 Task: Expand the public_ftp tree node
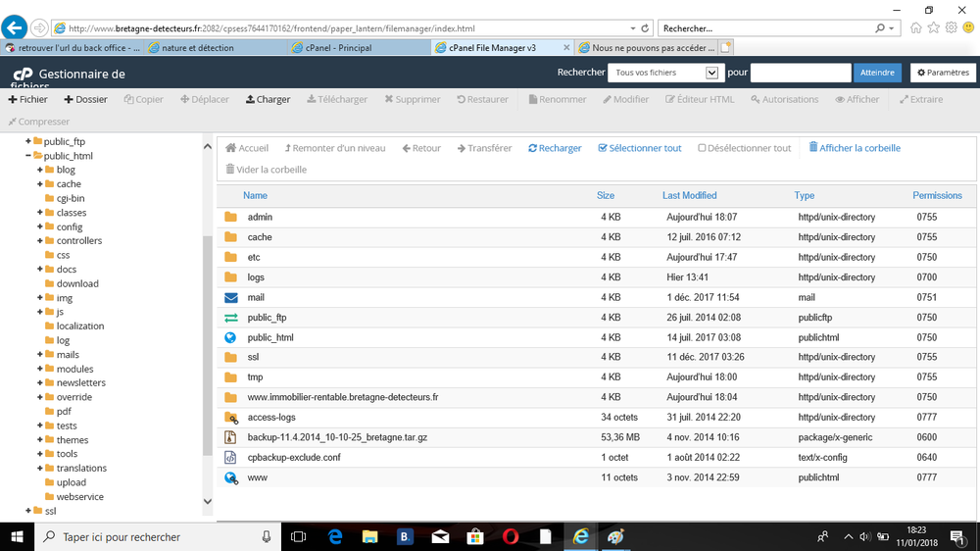[28, 141]
